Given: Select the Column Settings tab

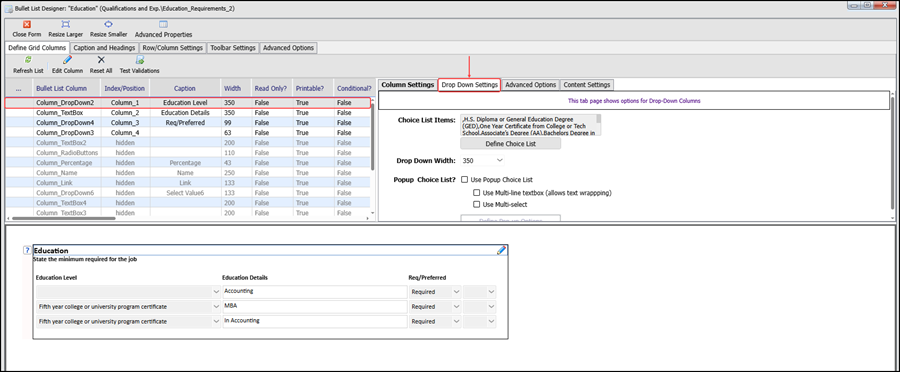Looking at the screenshot, I should click(x=408, y=84).
